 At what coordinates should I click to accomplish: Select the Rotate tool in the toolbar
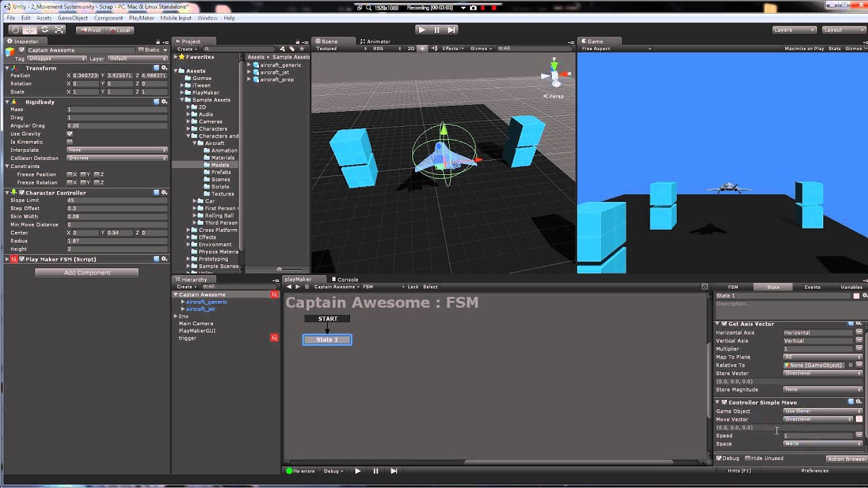pos(45,30)
